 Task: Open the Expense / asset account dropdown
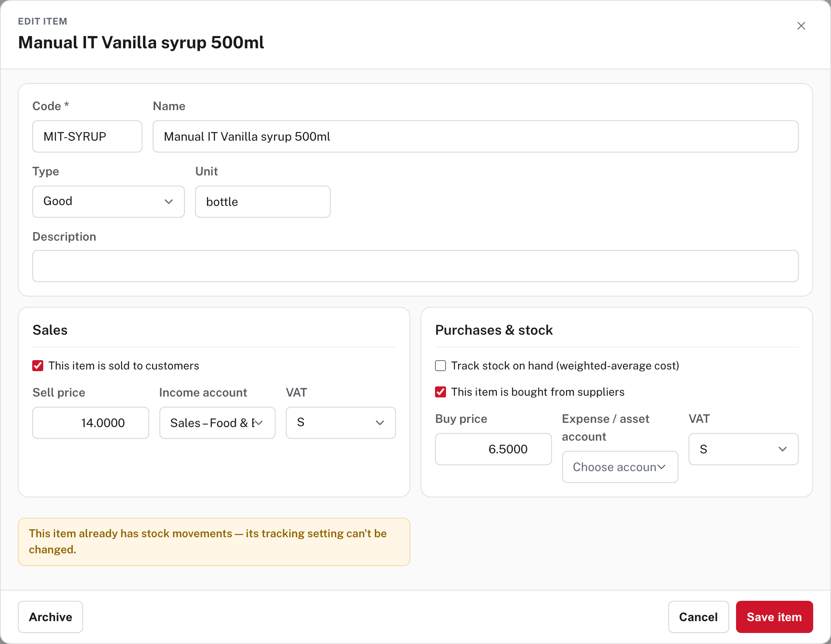click(x=620, y=467)
